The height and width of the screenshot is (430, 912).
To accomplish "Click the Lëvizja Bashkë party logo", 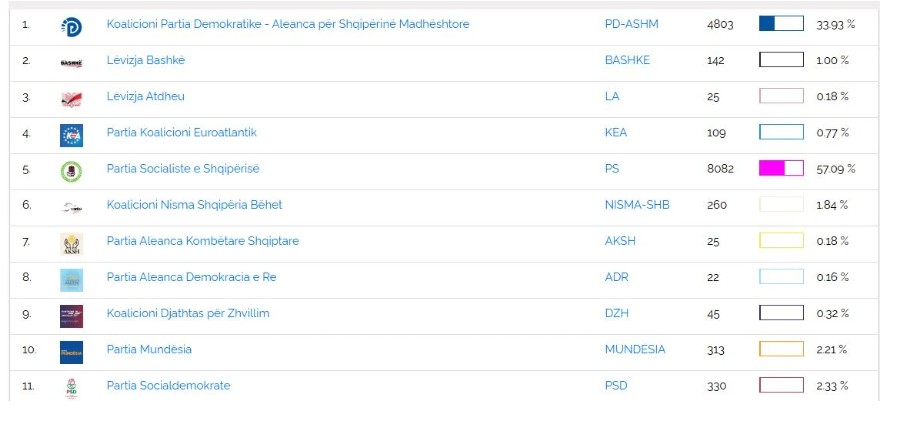I will tap(71, 61).
